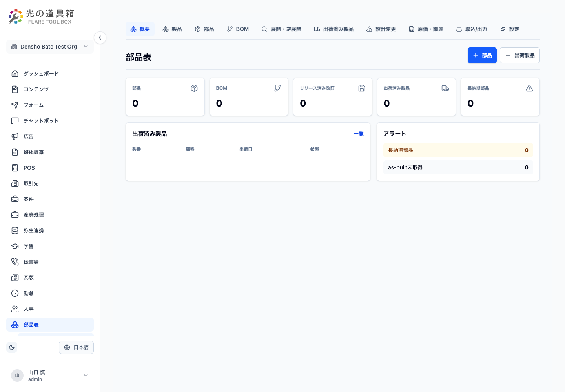Click the 一覧 link in 出荷済み製品
The width and height of the screenshot is (565, 392).
tap(359, 134)
